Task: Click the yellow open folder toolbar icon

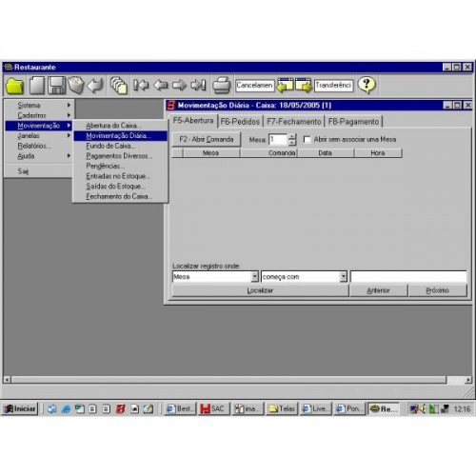Action: coord(14,86)
